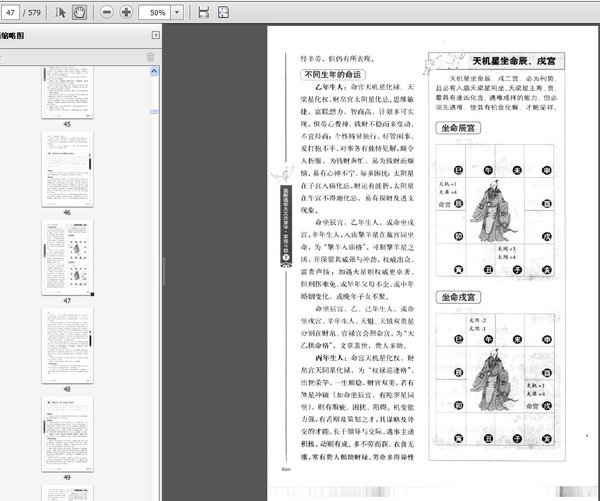
Task: Open page 45 thumbnail
Action: (x=67, y=92)
